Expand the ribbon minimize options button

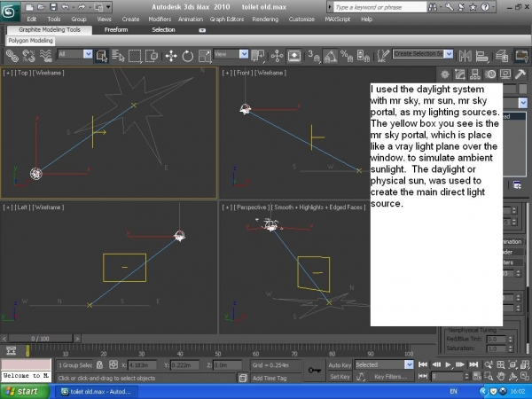click(202, 30)
